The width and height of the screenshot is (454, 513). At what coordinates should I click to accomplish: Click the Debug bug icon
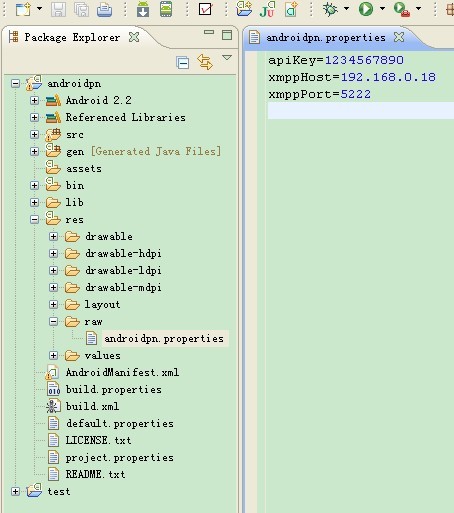coord(330,9)
